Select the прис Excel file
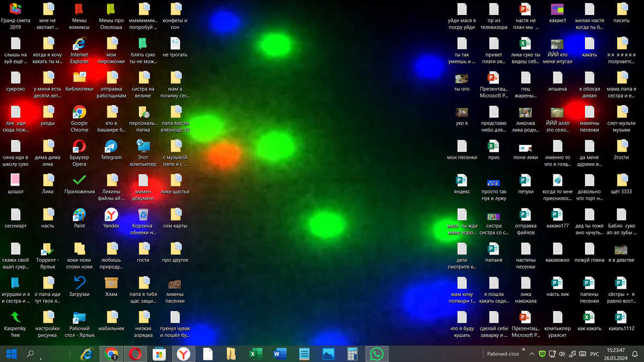644x362 pixels. [x=493, y=147]
